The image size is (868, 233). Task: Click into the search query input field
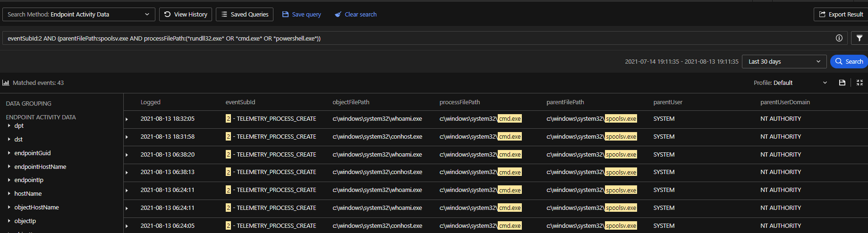[416, 38]
